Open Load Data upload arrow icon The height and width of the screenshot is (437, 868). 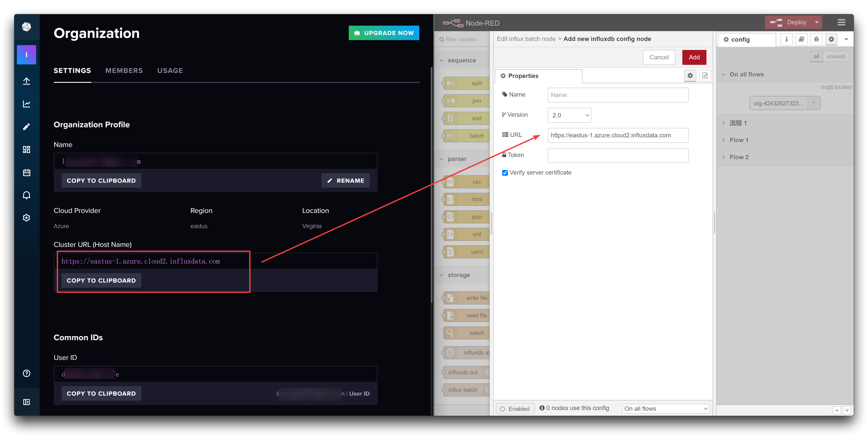coord(26,81)
